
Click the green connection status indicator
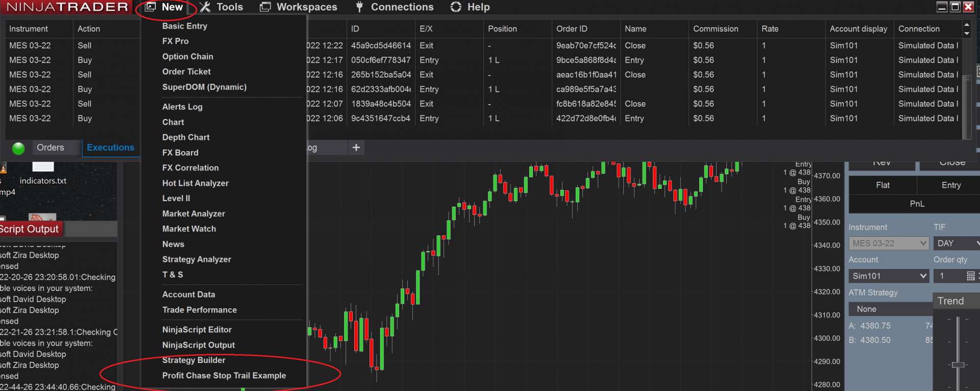[x=18, y=148]
